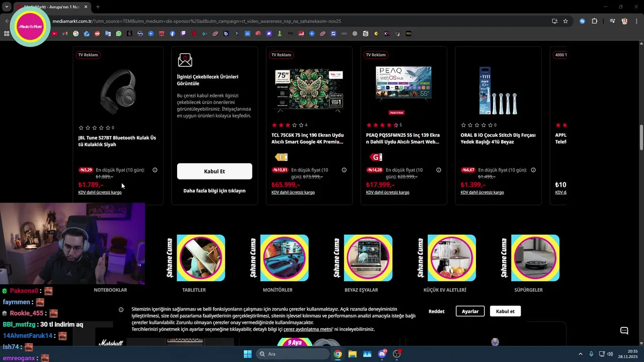Screen dimensions: 644x362
Task: Click the Windows taskbar search box Ara
Action: (293, 354)
